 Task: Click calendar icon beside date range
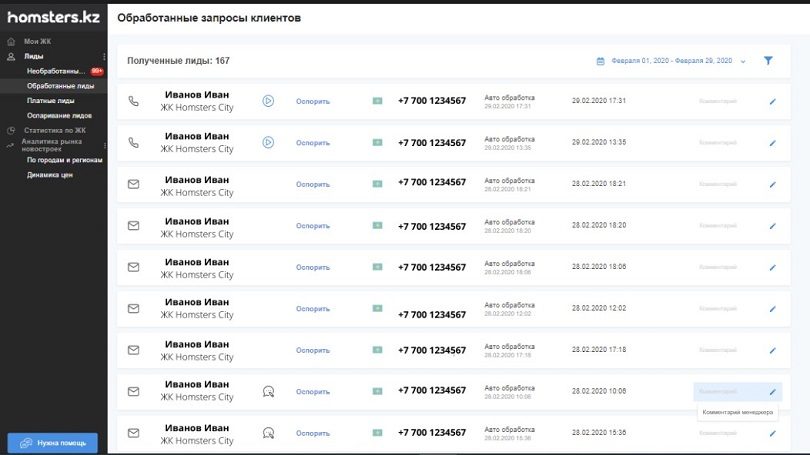coord(600,61)
